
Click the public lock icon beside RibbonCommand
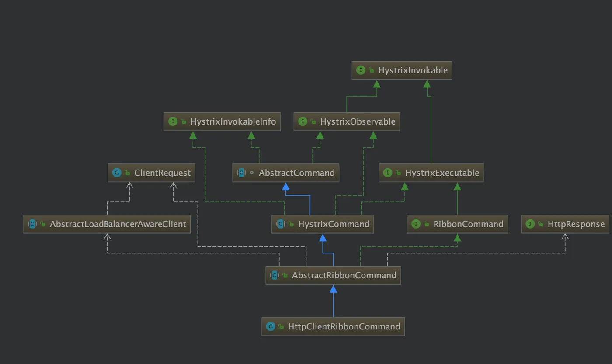pyautogui.click(x=426, y=224)
